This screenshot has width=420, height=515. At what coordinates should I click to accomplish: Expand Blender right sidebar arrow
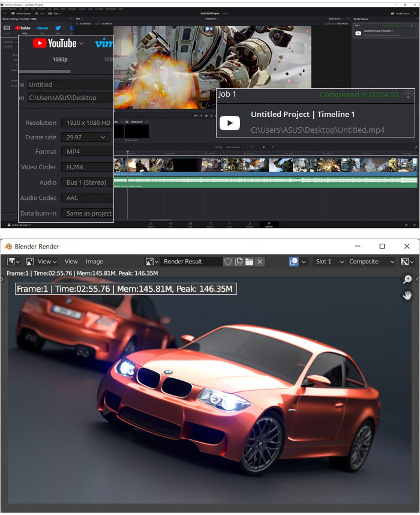[x=418, y=279]
